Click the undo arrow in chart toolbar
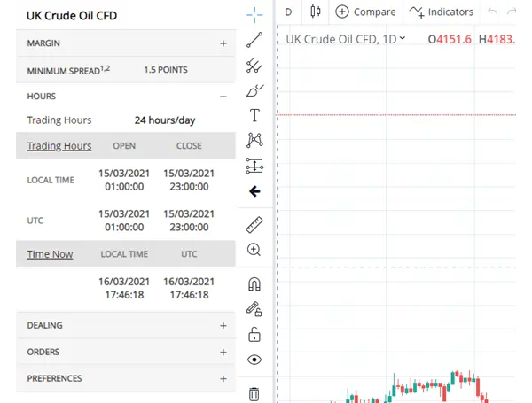532x403 pixels. [493, 12]
